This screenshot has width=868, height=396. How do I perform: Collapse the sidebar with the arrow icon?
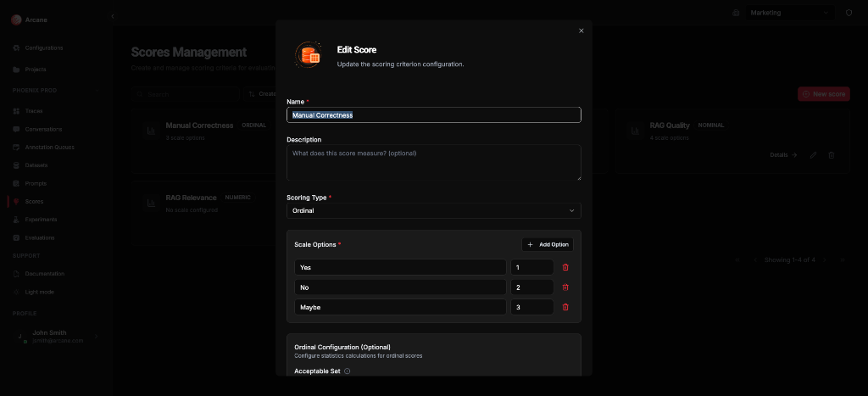(x=113, y=16)
